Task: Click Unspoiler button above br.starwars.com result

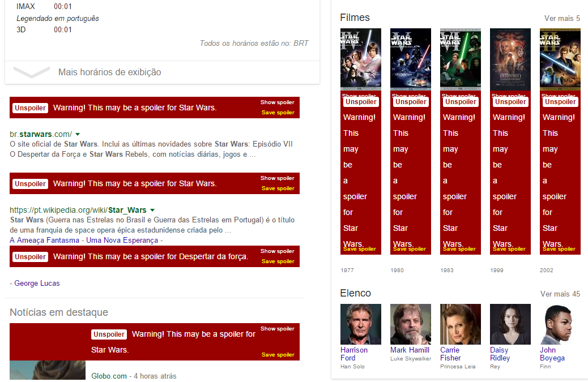Action: pos(31,108)
